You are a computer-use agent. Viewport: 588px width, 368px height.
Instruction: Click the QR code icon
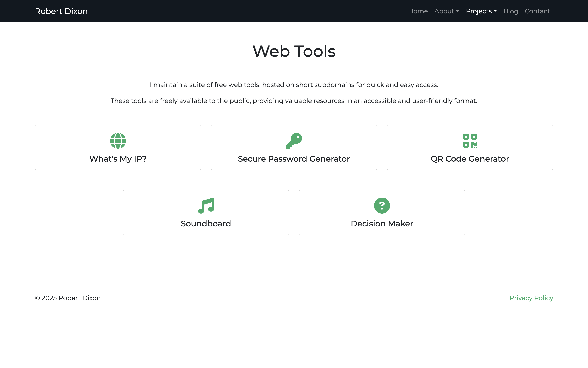[470, 141]
